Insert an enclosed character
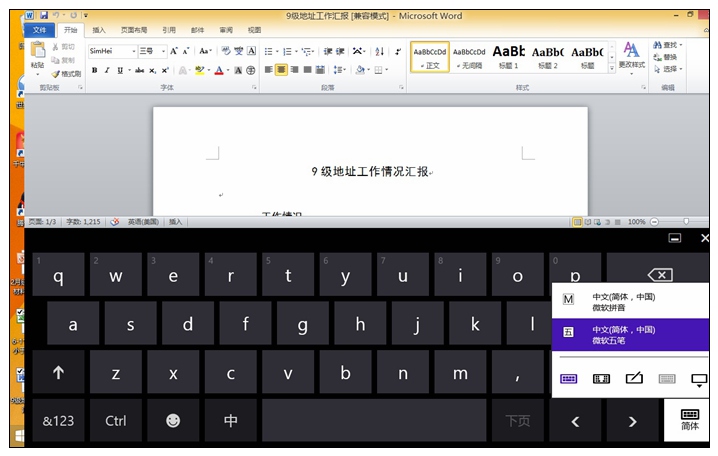 point(250,70)
